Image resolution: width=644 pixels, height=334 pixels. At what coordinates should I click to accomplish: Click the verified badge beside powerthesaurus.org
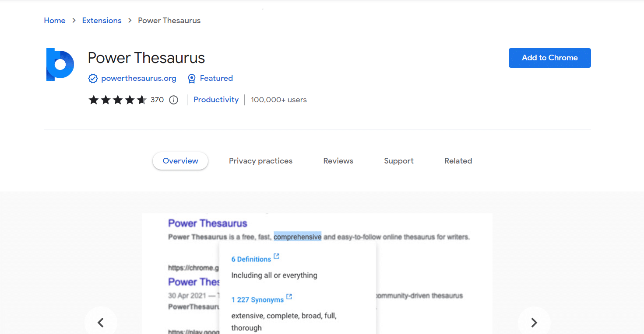pyautogui.click(x=93, y=79)
